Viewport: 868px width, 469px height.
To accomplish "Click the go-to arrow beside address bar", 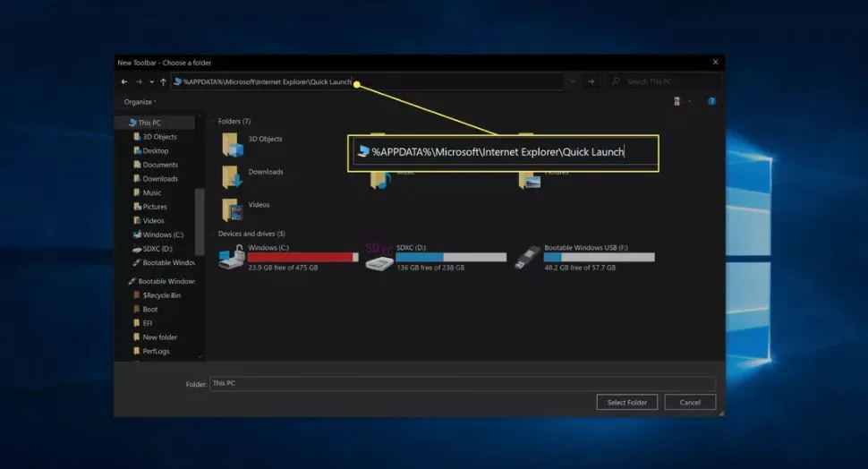I will point(591,81).
